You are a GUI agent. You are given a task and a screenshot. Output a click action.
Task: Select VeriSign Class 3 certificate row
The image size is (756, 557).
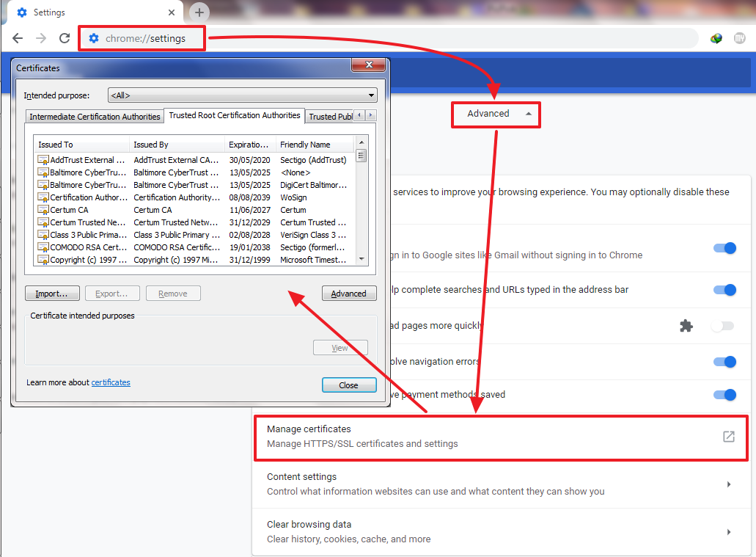coord(194,235)
